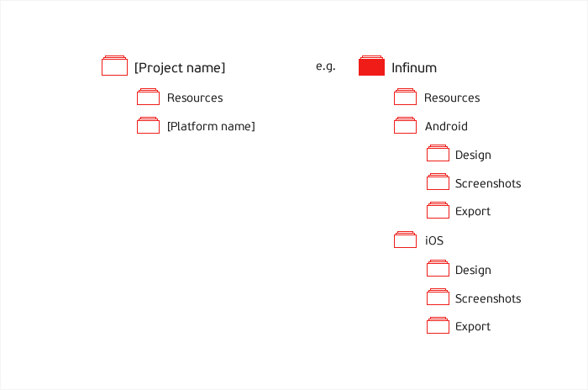Screen dimensions: 588x390
Task: Click Screenshots folder icon under Android
Action: tap(438, 183)
